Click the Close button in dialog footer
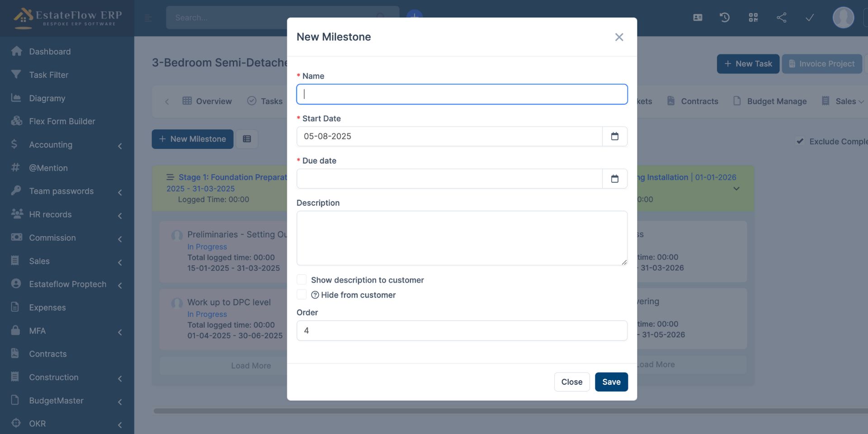Viewport: 868px width, 434px height. click(x=571, y=382)
